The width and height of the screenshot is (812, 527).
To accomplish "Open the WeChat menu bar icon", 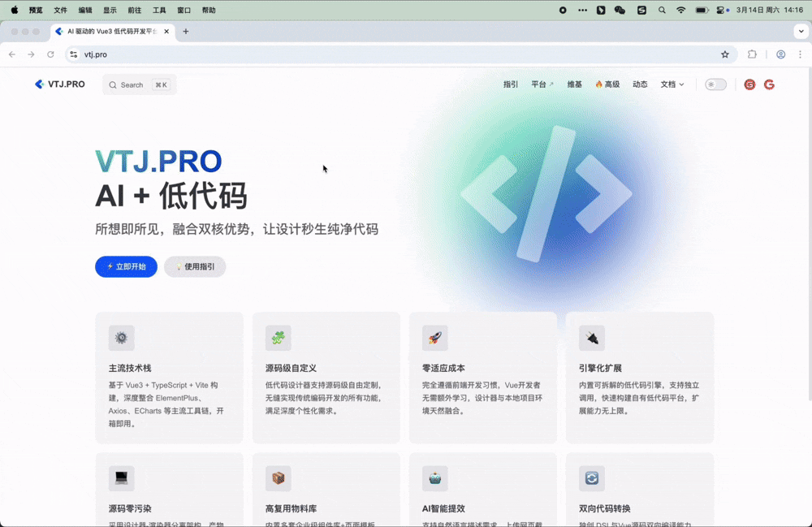I will tap(620, 10).
